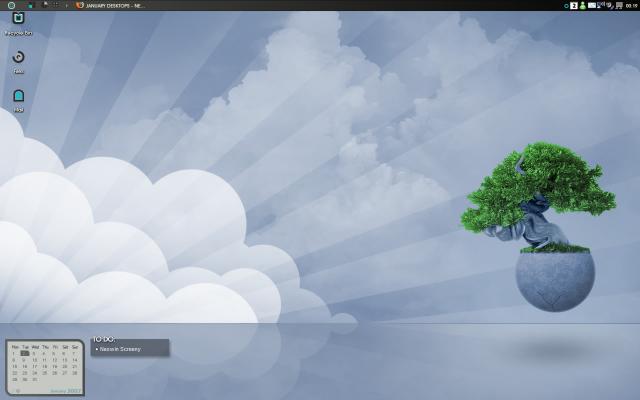
Task: Click the white box tray icon showing 2
Action: click(574, 5)
